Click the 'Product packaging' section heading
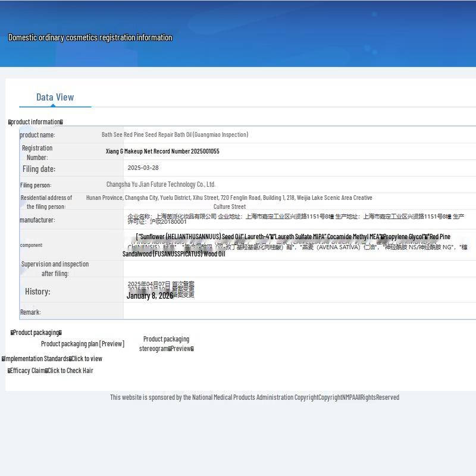Image resolution: width=476 pixels, height=476 pixels. click(x=36, y=333)
